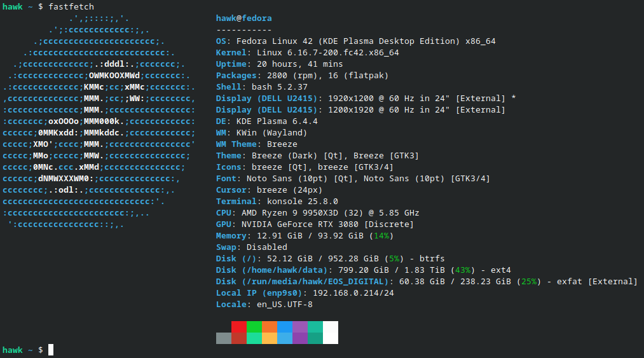Viewport: 644px width, 358px height.
Task: Select 'Fedora Linux 42 (KDE Plasma Desktop Edition)' text
Action: (348, 41)
